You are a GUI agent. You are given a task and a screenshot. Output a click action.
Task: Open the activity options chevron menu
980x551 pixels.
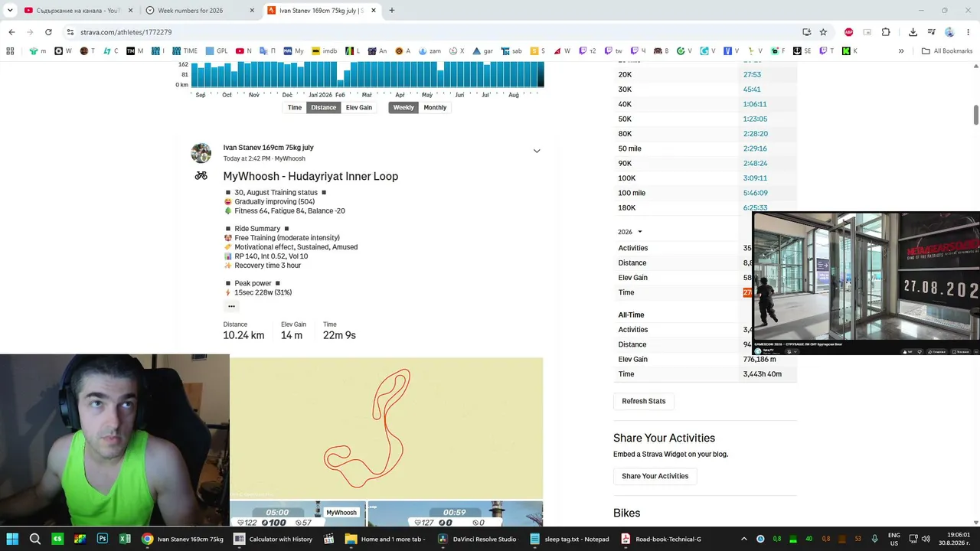click(537, 151)
